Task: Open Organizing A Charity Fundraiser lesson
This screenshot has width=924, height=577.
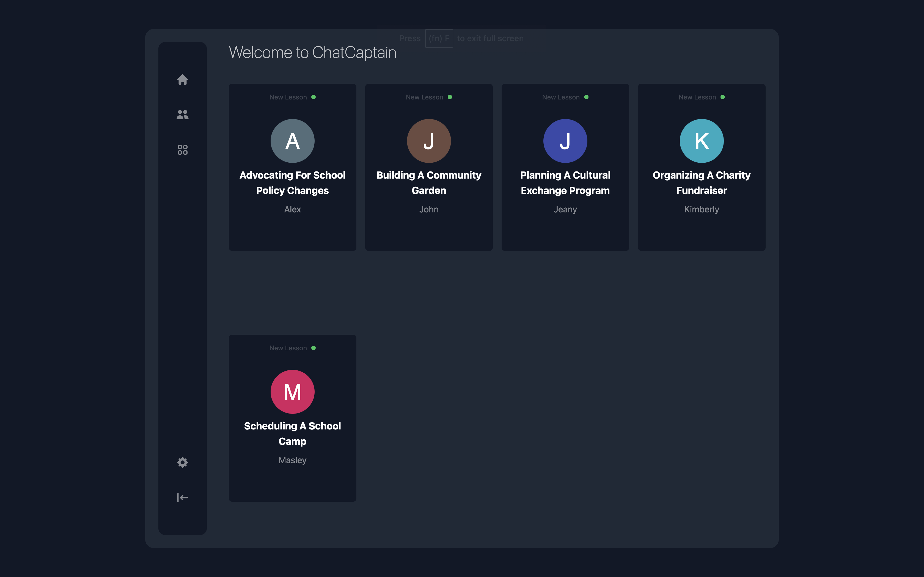Action: 702,183
